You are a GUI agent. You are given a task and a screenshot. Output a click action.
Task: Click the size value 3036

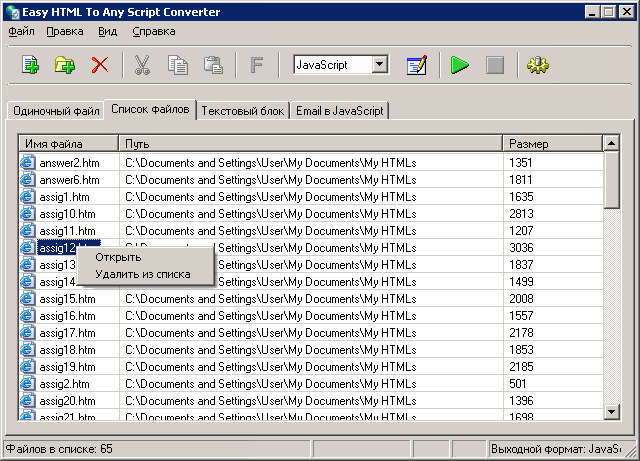pos(521,247)
